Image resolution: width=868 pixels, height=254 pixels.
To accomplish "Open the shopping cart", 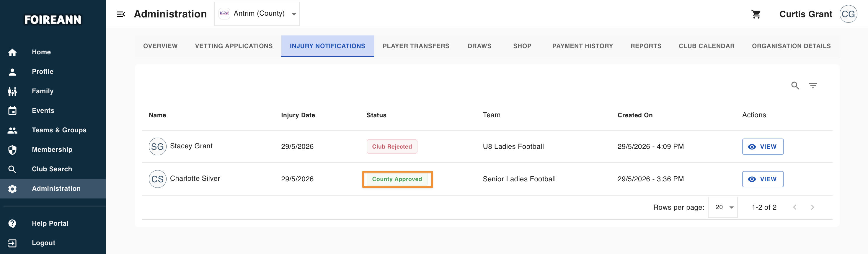I will pos(756,14).
